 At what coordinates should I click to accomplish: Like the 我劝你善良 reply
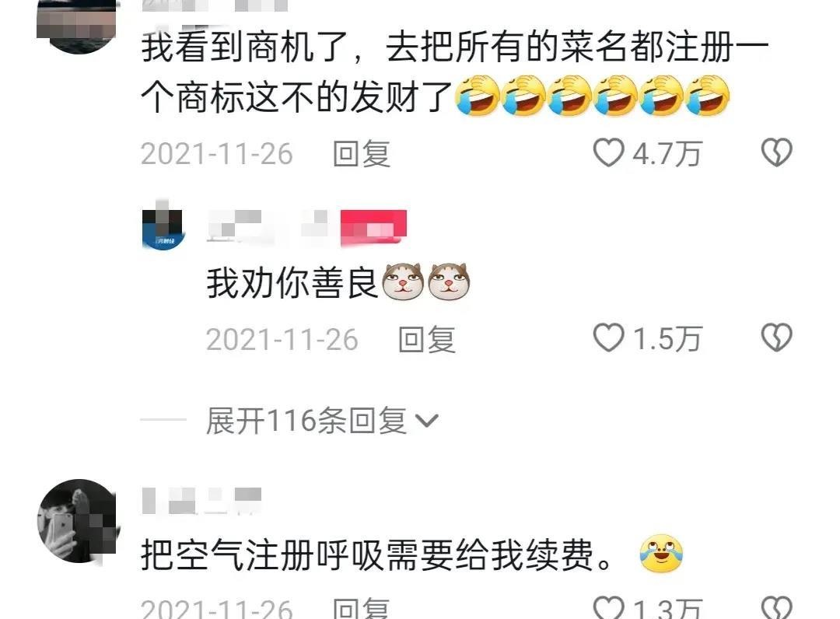pyautogui.click(x=608, y=337)
